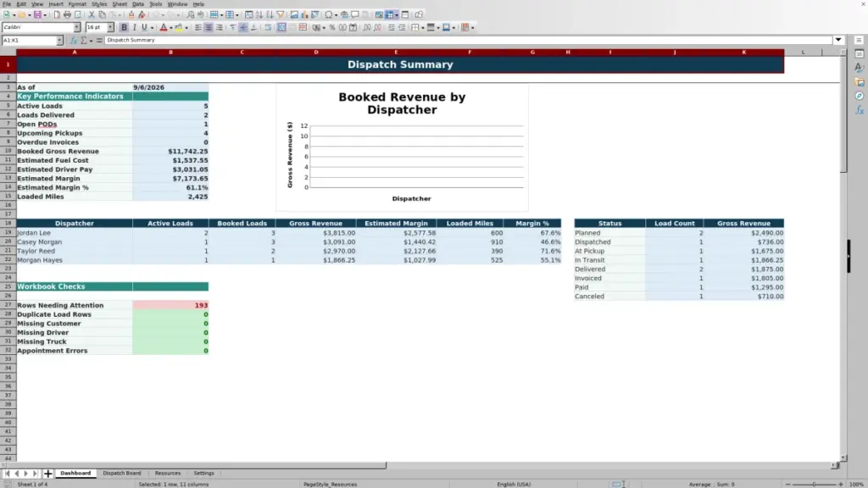
Task: Toggle Align Top vertical alignment
Action: [233, 27]
